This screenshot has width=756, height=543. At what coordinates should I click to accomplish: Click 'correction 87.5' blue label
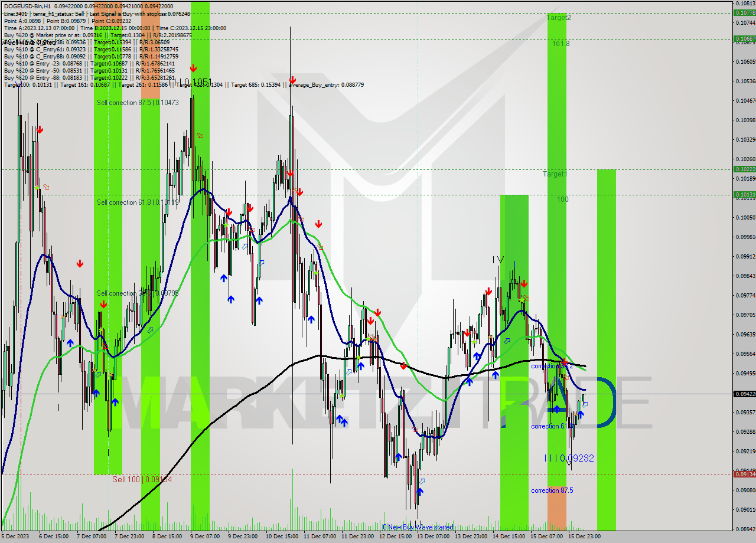click(552, 490)
